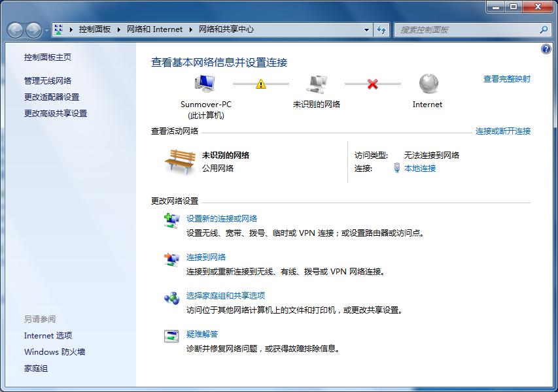Click the Internet globe icon

point(428,83)
